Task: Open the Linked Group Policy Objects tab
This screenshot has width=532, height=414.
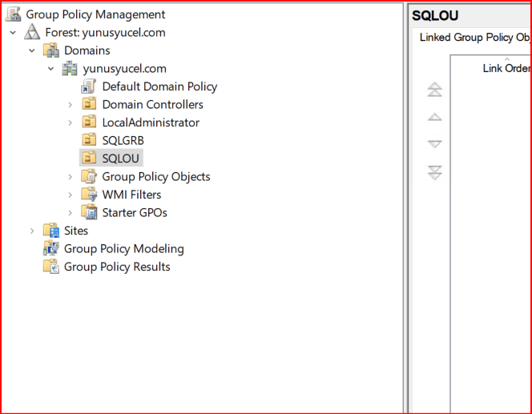Action: 474,38
